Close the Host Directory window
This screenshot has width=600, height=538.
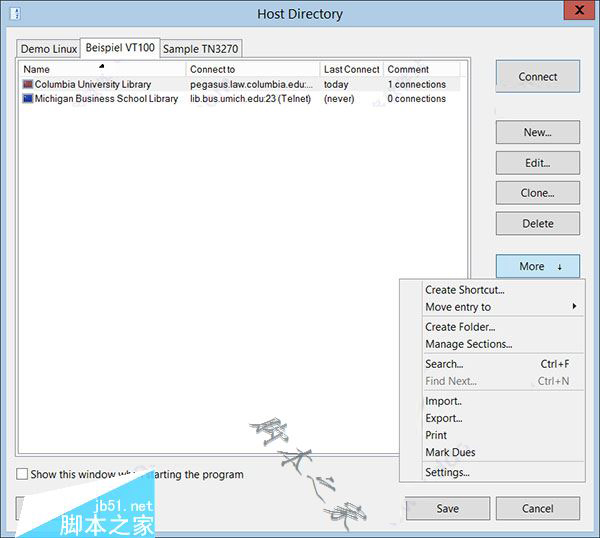coord(575,12)
